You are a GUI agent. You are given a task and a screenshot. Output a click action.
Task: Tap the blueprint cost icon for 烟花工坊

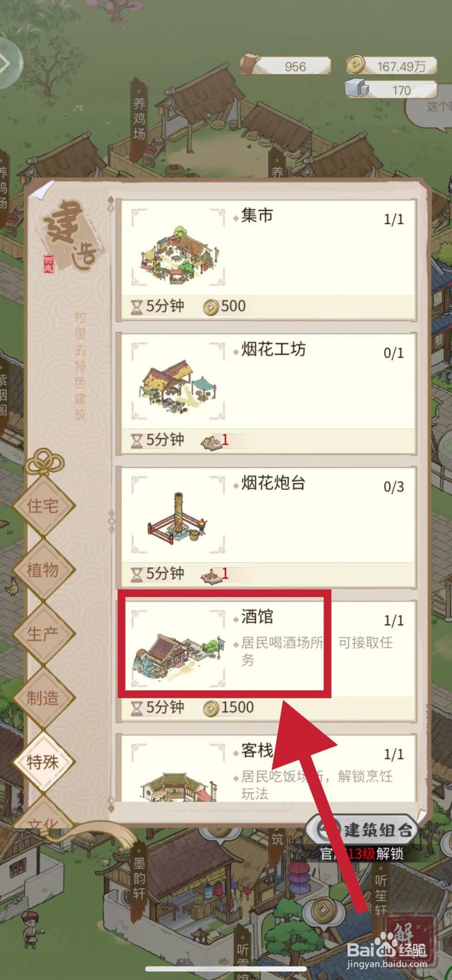(x=211, y=440)
